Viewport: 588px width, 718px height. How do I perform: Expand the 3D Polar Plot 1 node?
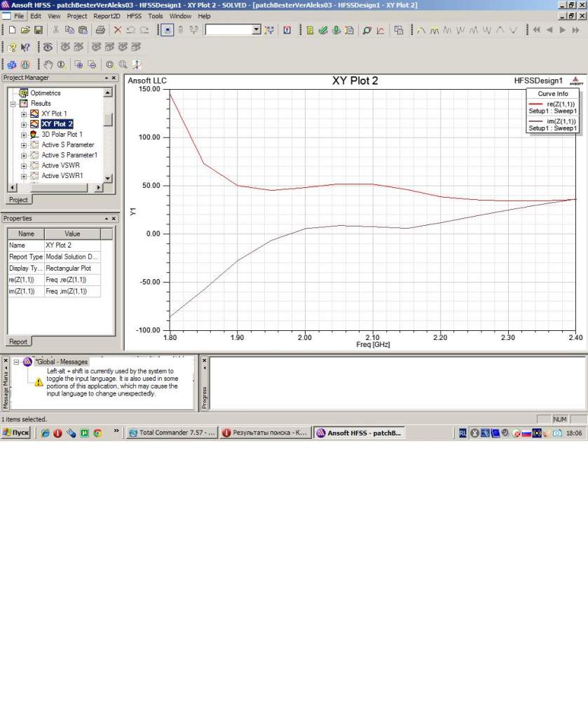(x=23, y=135)
